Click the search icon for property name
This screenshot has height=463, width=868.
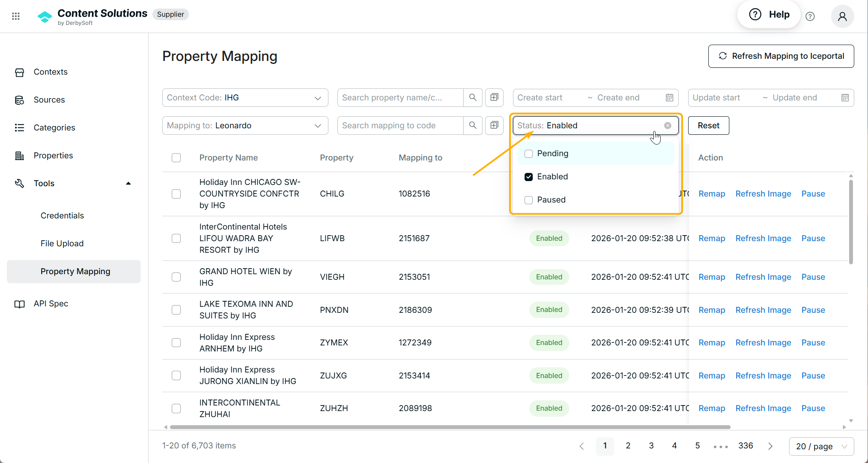point(473,97)
